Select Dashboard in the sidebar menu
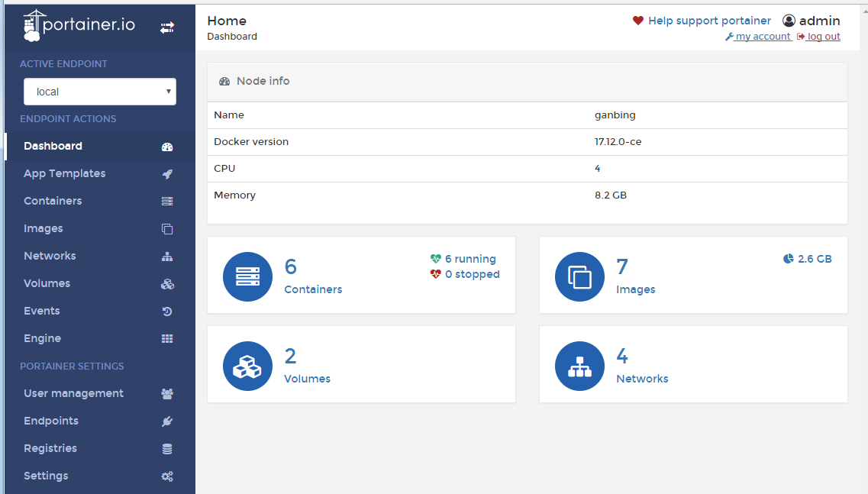Screen dimensions: 868x494 pos(53,146)
